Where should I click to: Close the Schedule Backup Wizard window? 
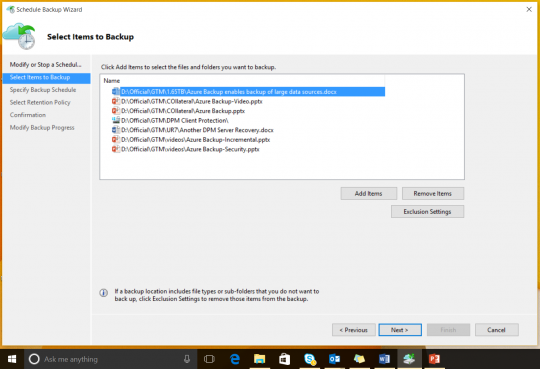tap(529, 9)
